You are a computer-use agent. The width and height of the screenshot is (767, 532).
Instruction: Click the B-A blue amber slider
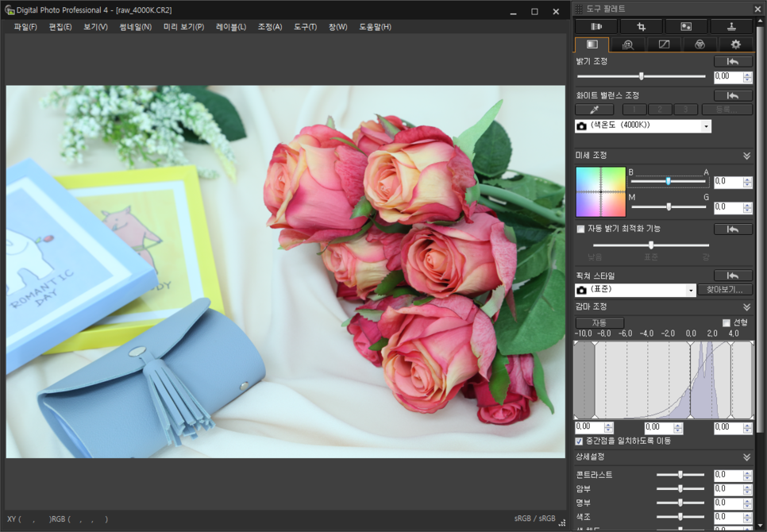tap(669, 181)
